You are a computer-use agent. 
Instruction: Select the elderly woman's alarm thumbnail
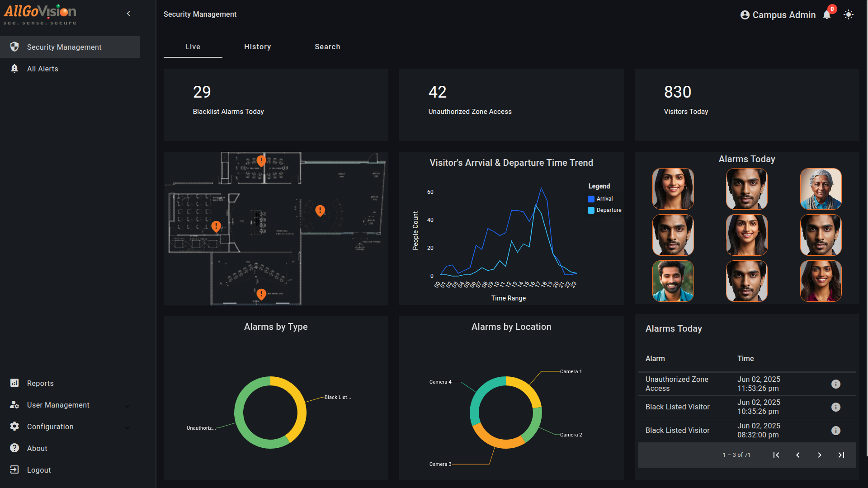[821, 189]
